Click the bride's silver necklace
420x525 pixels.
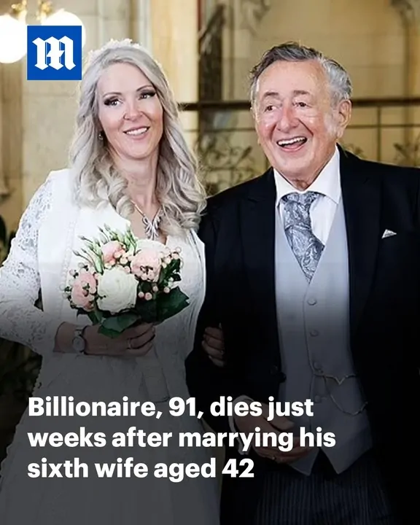[149, 219]
